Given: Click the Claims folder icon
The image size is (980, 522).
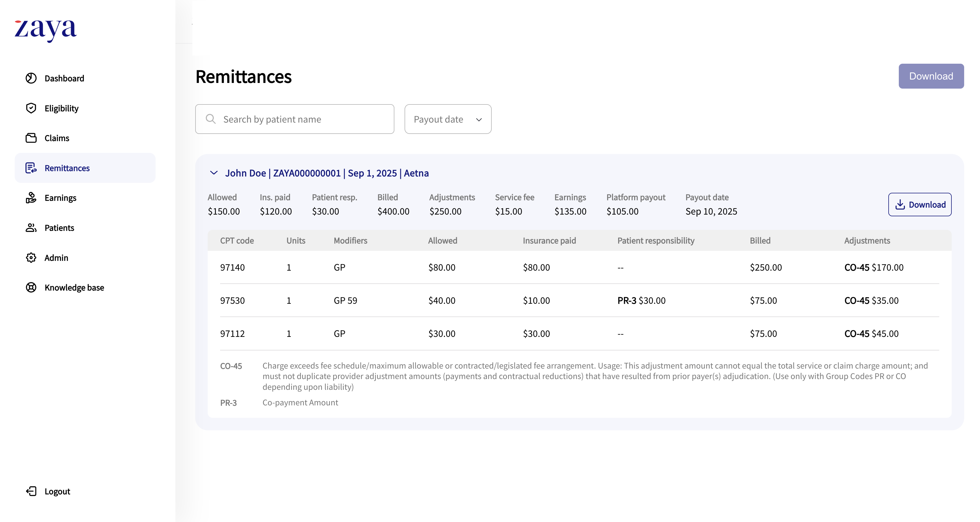Looking at the screenshot, I should pos(31,138).
